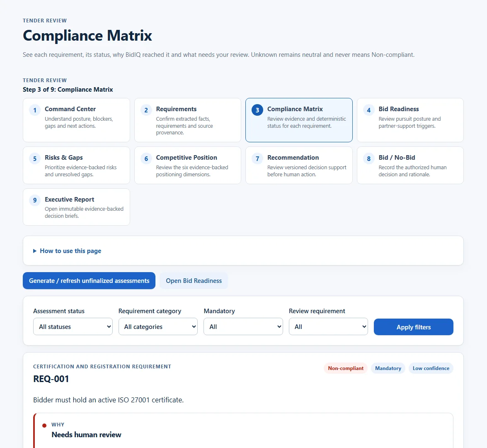487x448 pixels.
Task: Click the red dot beside WHY
Action: 44,425
